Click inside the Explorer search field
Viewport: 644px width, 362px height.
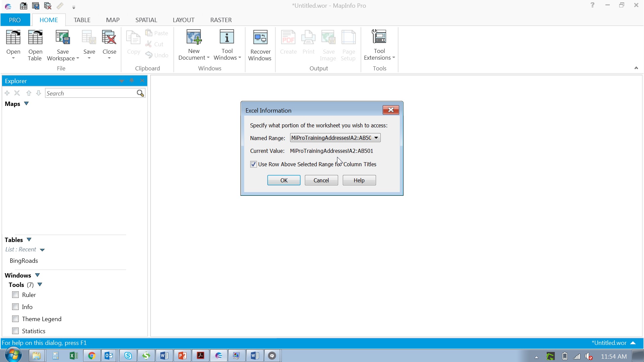pyautogui.click(x=91, y=93)
